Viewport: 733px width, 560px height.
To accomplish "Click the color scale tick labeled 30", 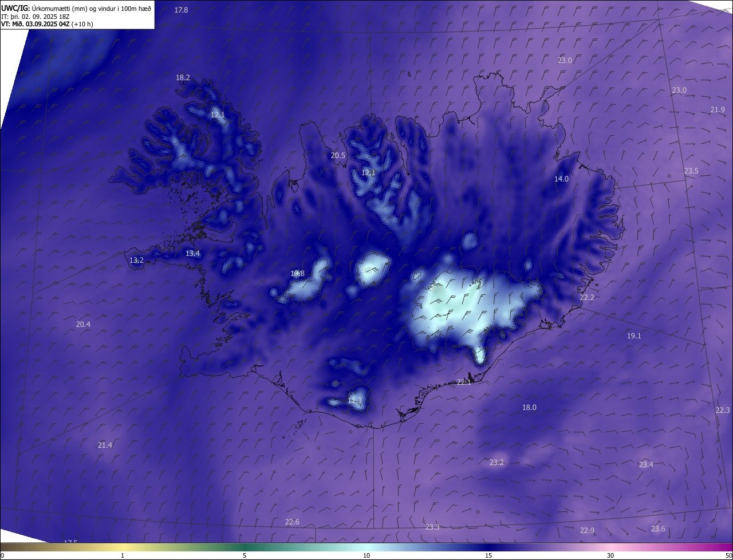I will coord(610,556).
